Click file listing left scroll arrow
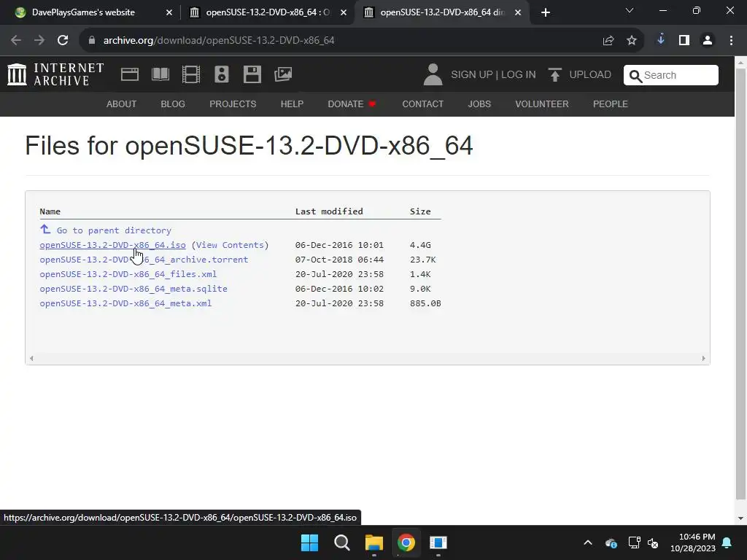 (31, 358)
